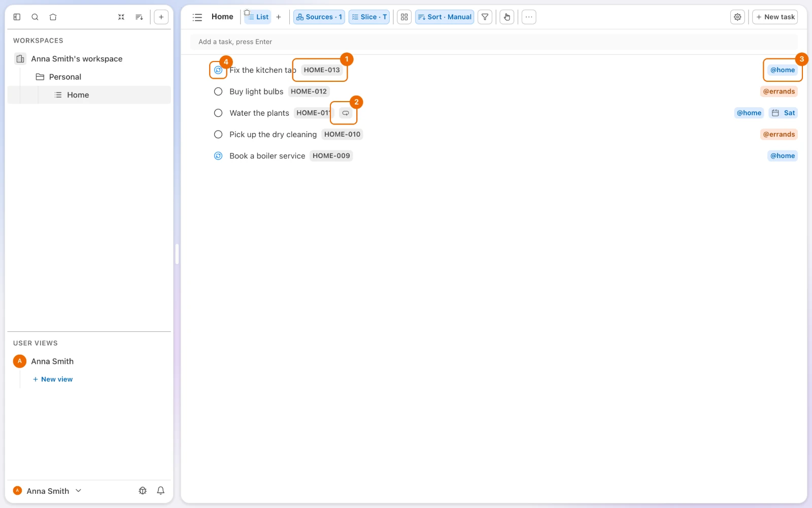Switch to the List view tab

(258, 17)
